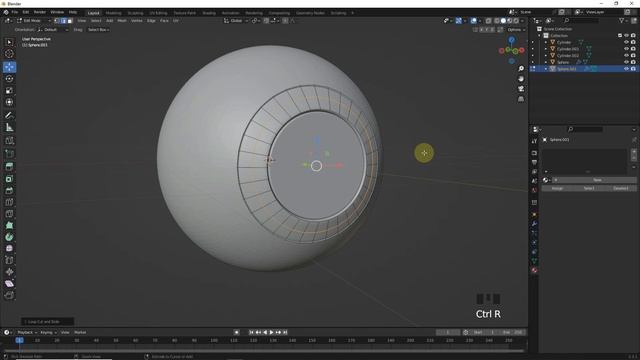
Task: Expand the Cylinder tree item
Action: coord(546,42)
